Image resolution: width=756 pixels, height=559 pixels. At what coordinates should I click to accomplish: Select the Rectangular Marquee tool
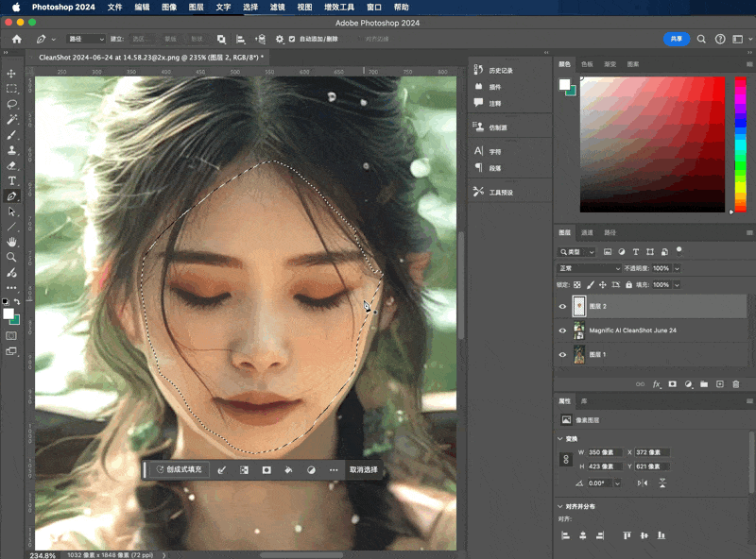click(11, 89)
